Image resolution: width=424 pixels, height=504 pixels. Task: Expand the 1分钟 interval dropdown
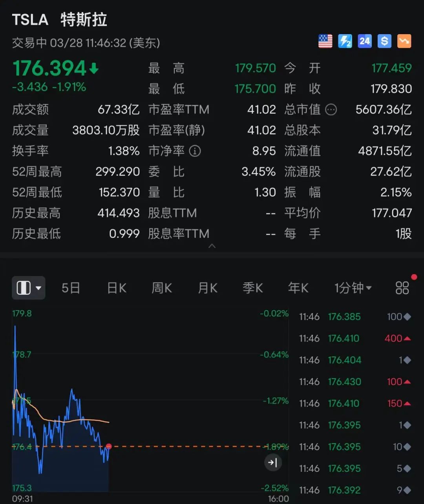point(353,288)
